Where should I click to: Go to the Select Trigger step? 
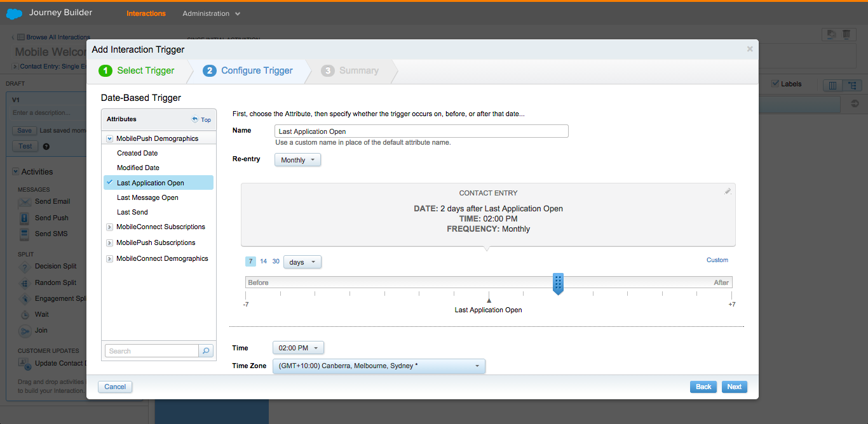pyautogui.click(x=137, y=71)
